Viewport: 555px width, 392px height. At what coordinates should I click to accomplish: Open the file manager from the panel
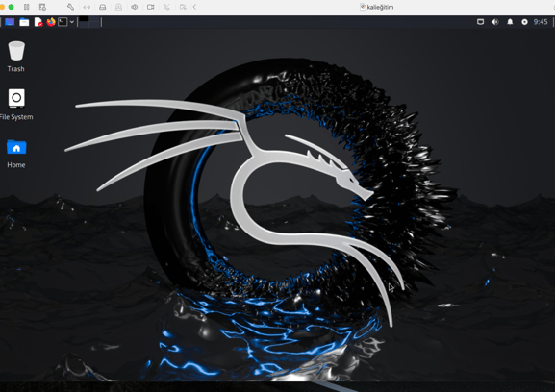[x=24, y=22]
